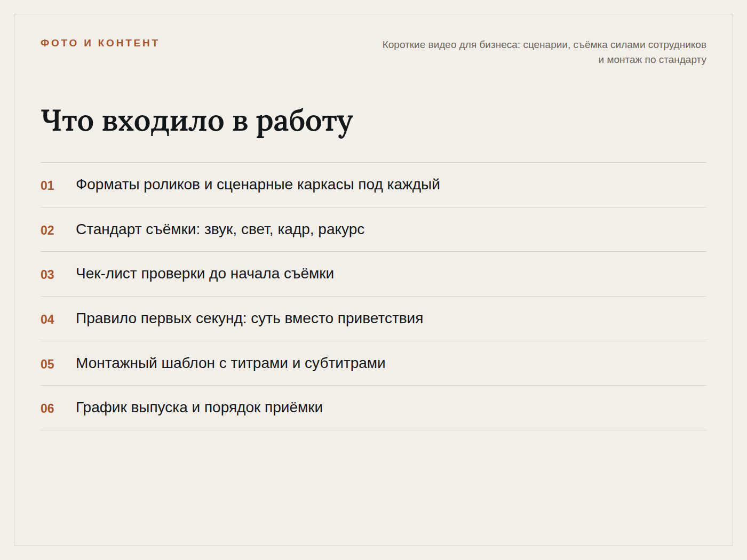The image size is (747, 560).
Task: Click the number 02 in the list
Action: pyautogui.click(x=47, y=230)
